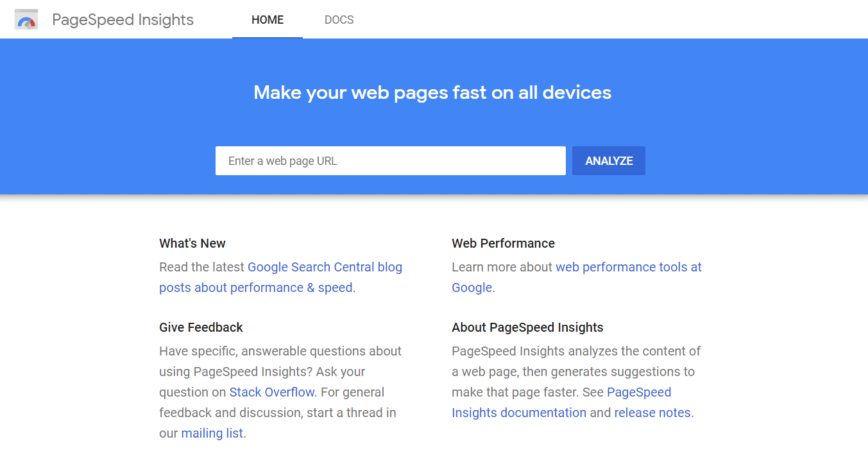
Task: Click the Web Performance section heading
Action: pyautogui.click(x=503, y=243)
